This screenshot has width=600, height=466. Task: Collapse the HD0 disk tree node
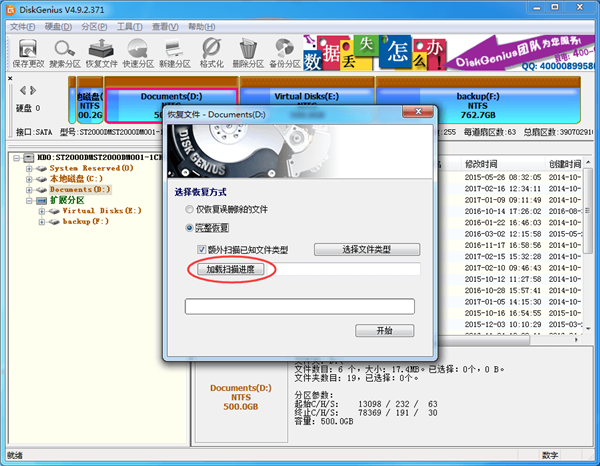pos(16,158)
